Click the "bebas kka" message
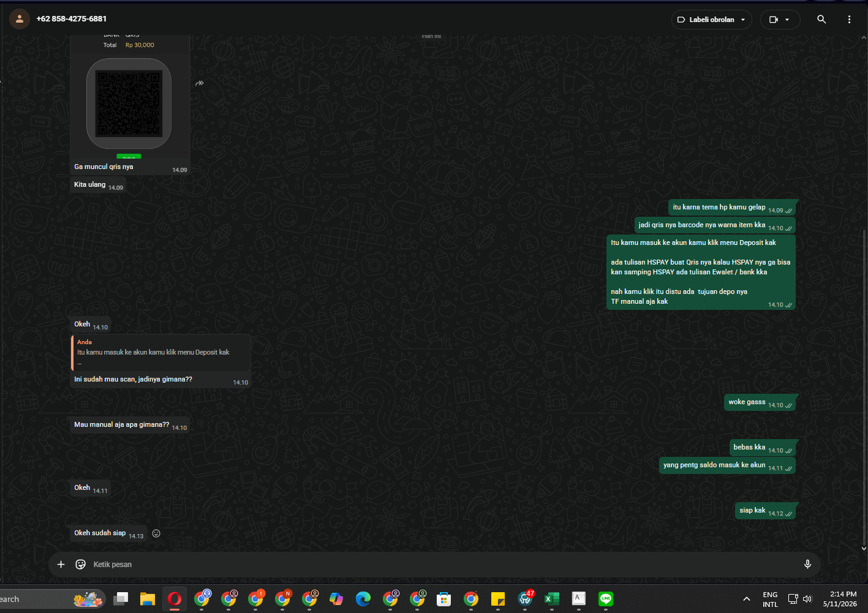The image size is (868, 613). click(x=762, y=448)
